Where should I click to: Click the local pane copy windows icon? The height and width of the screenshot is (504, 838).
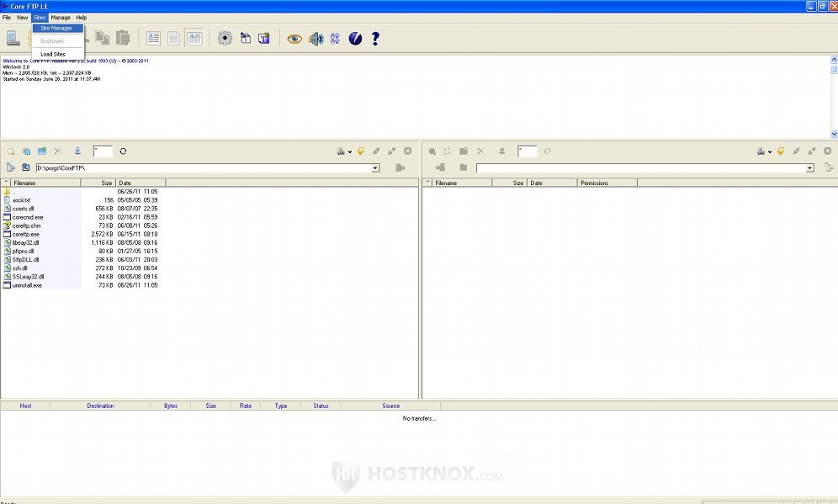click(26, 151)
